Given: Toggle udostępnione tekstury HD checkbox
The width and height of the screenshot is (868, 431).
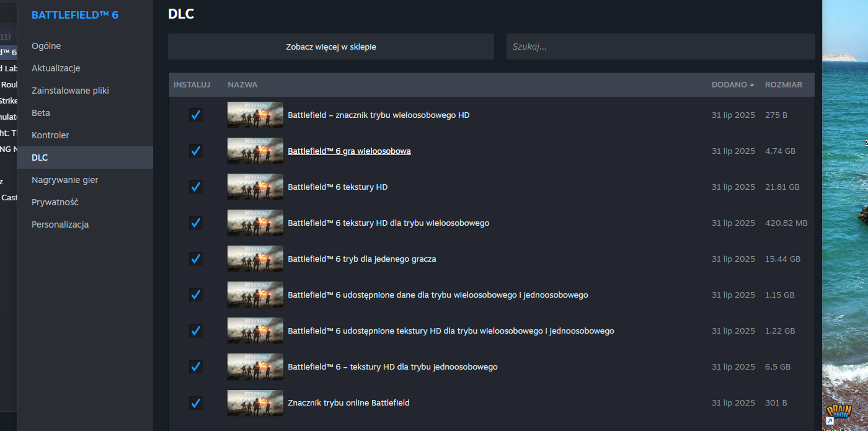Looking at the screenshot, I should [x=196, y=331].
